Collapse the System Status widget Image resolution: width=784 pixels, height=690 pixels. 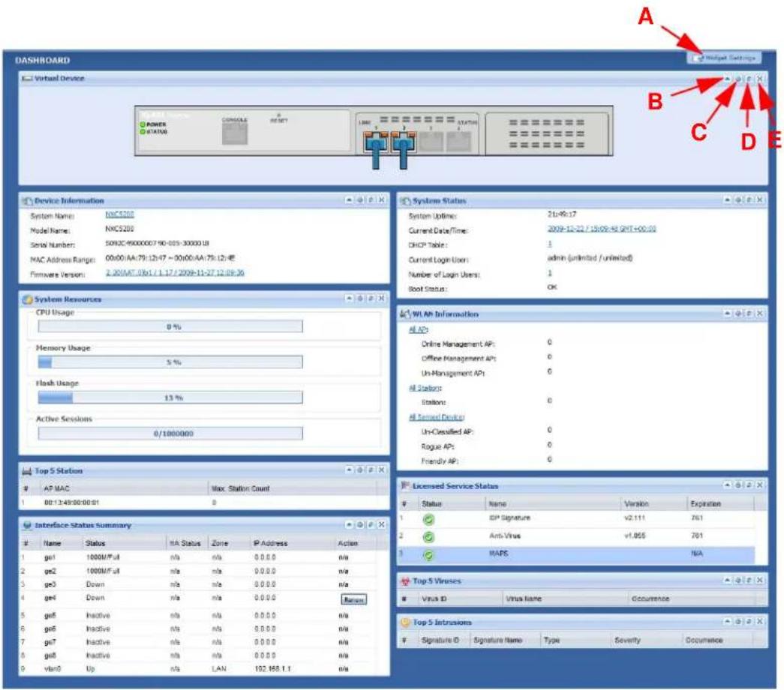(727, 200)
